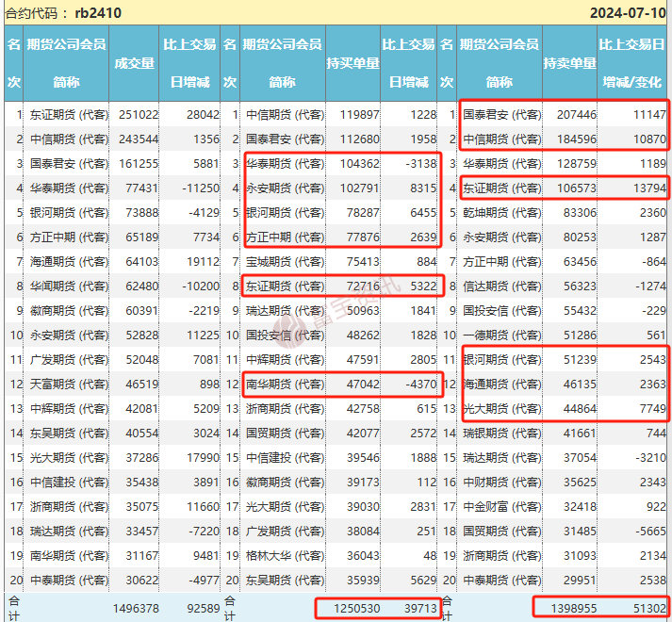Select the 成交量 column header
This screenshot has width=672, height=622.
134,63
